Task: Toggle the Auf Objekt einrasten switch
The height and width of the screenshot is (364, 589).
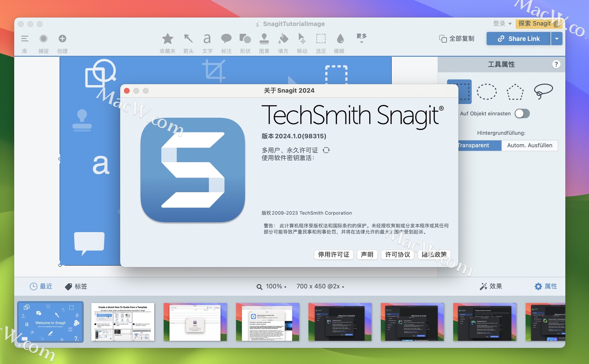Action: pos(522,113)
